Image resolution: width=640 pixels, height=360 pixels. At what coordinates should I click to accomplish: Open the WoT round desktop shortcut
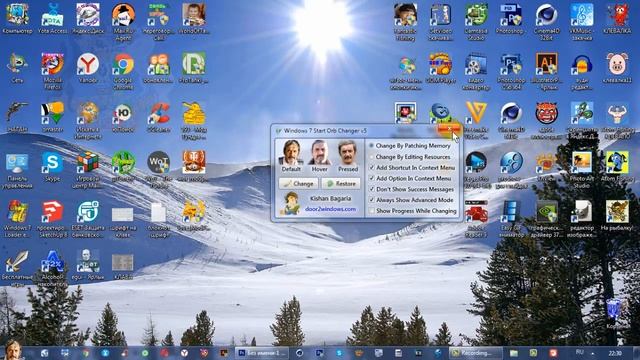(x=158, y=169)
